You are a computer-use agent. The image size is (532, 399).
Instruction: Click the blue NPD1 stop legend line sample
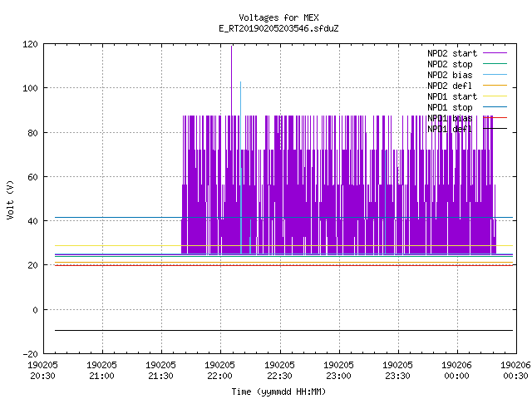[495, 107]
